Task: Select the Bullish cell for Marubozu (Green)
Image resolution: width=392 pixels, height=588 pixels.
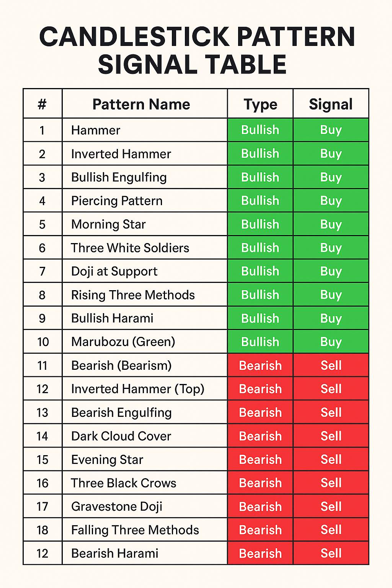Action: pos(260,342)
